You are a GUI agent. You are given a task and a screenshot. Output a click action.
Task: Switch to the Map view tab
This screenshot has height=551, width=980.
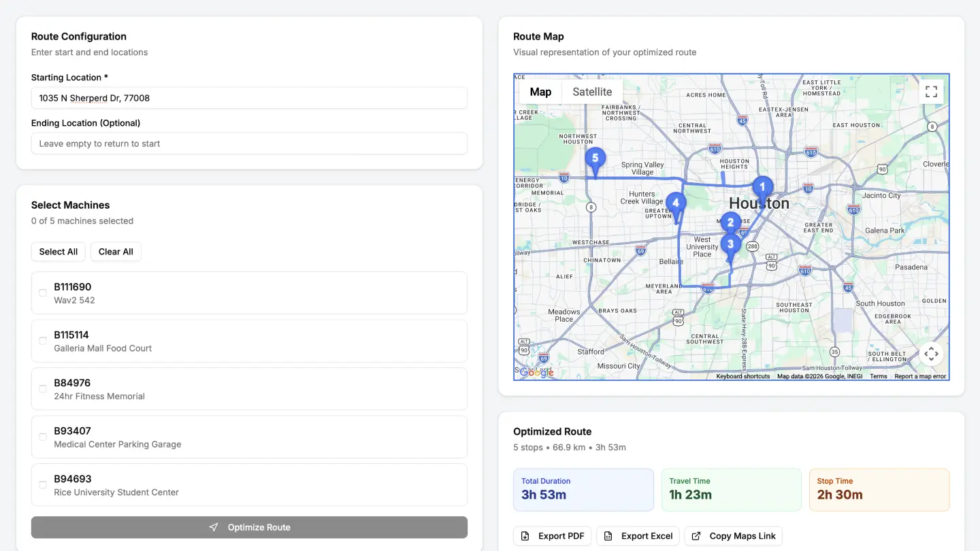point(540,91)
